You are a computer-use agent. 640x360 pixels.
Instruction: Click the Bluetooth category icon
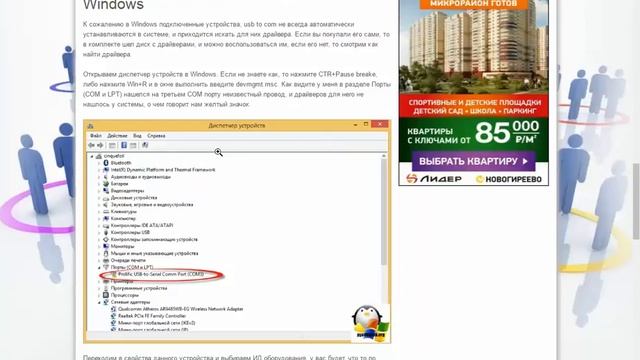[x=106, y=163]
